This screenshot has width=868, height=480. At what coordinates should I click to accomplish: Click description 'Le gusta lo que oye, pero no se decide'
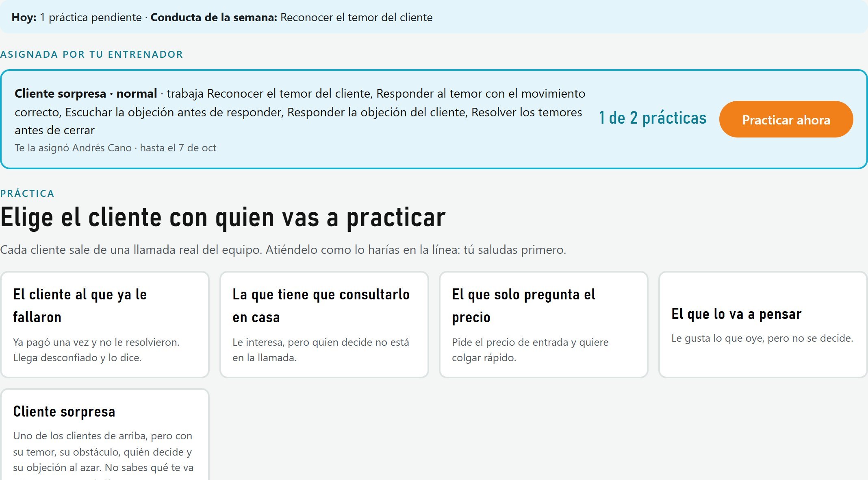[x=762, y=338]
